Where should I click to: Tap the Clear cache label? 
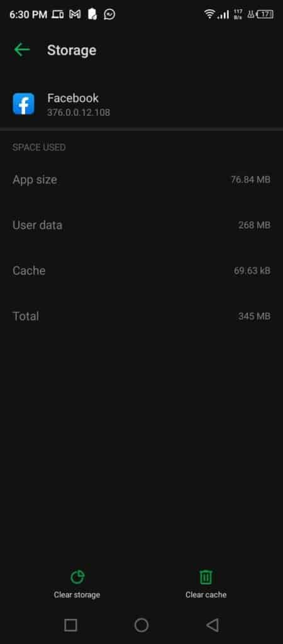coord(206,595)
